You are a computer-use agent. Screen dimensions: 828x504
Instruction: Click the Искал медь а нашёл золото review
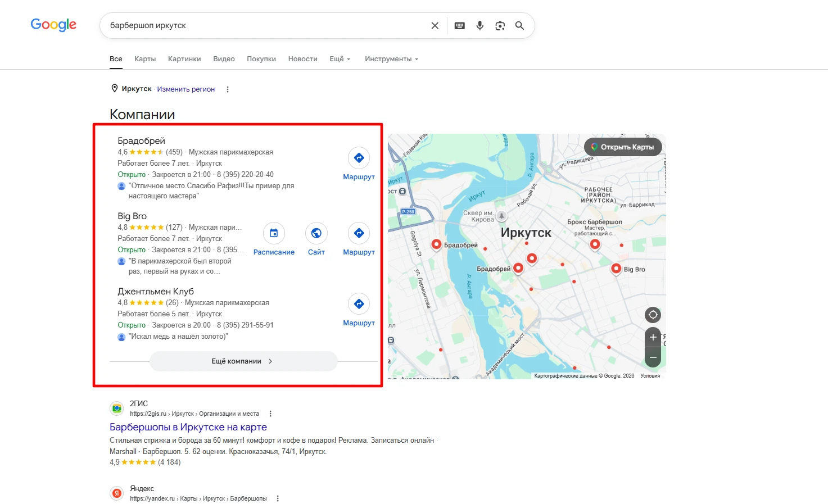coord(178,337)
